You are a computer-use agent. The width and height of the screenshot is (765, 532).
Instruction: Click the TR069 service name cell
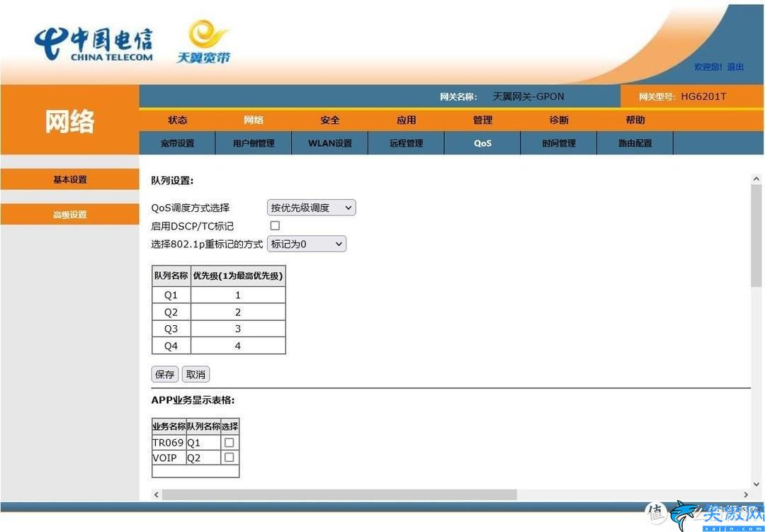[169, 443]
